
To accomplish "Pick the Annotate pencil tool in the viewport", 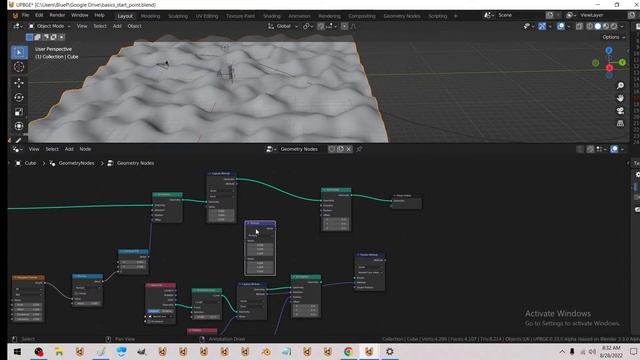I will [19, 140].
